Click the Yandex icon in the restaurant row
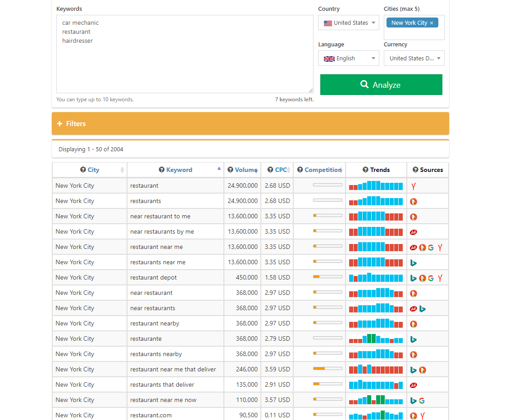The height and width of the screenshot is (420, 505). click(x=414, y=186)
